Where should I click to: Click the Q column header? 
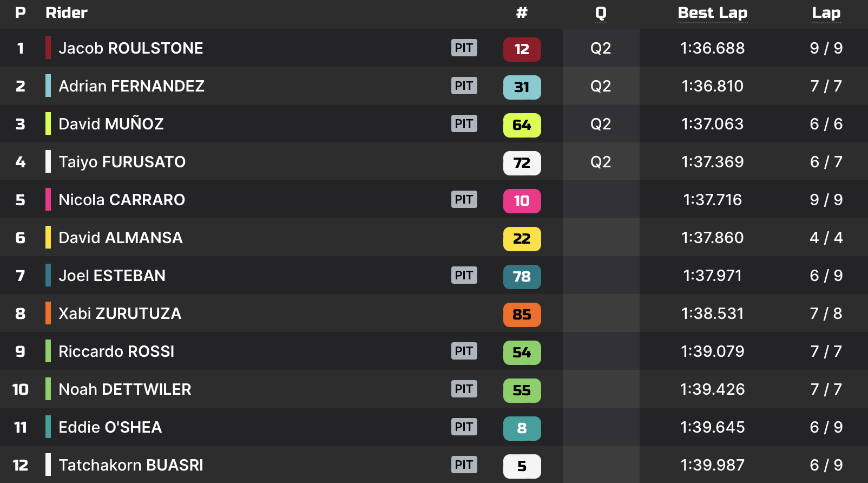pyautogui.click(x=601, y=13)
